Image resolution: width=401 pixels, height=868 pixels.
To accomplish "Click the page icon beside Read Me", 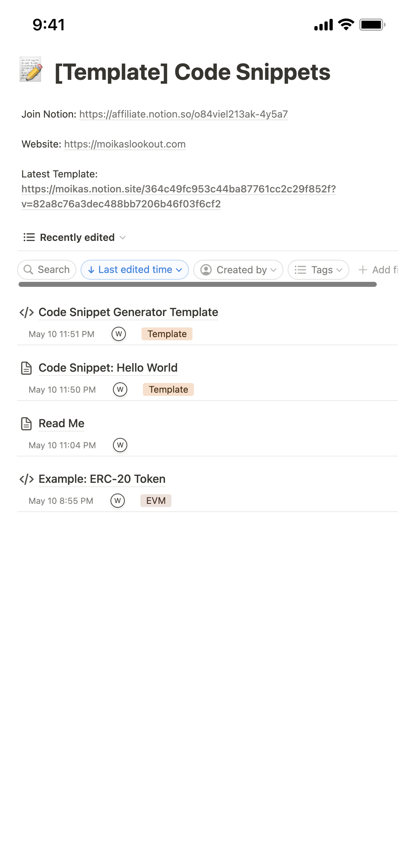I will (26, 424).
